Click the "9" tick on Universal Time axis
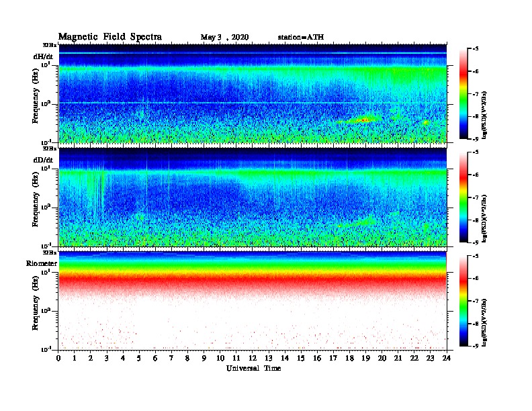The height and width of the screenshot is (411, 532). point(204,358)
